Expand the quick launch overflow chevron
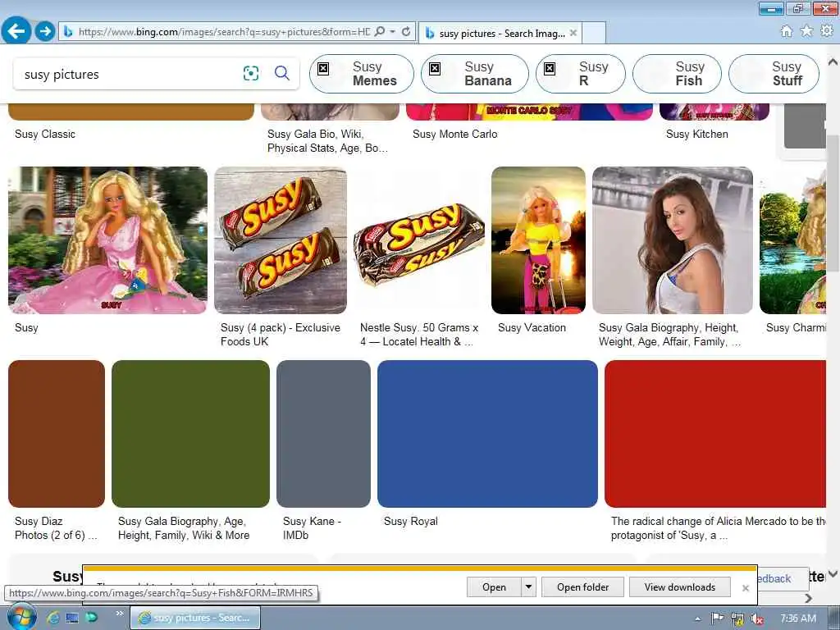This screenshot has width=840, height=630. point(120,614)
